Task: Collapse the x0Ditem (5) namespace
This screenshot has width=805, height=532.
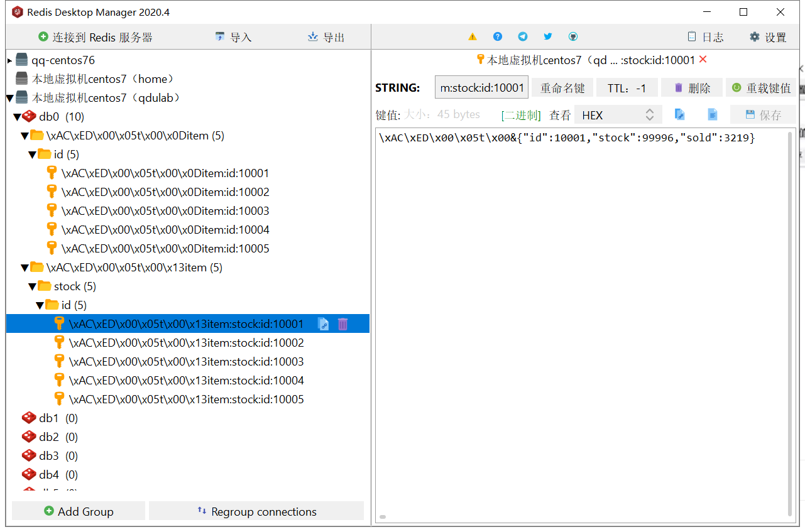Action: pyautogui.click(x=25, y=136)
